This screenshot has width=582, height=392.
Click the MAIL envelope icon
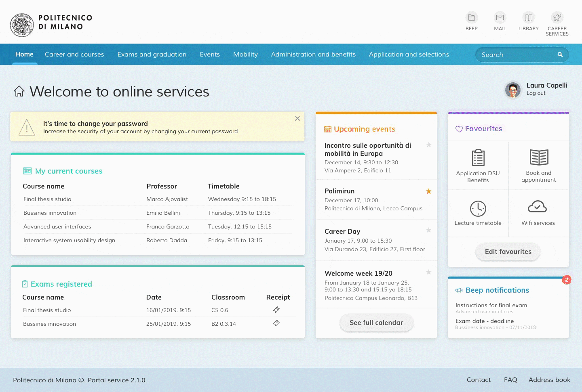[x=500, y=18]
